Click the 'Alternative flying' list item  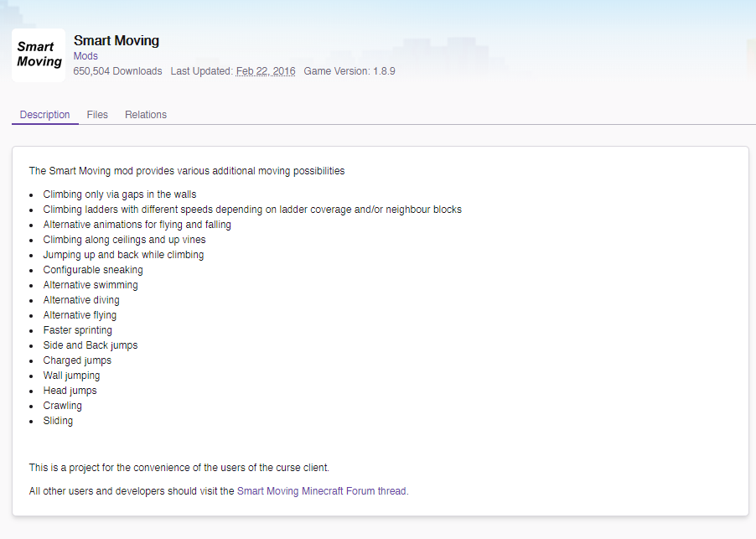[x=80, y=315]
